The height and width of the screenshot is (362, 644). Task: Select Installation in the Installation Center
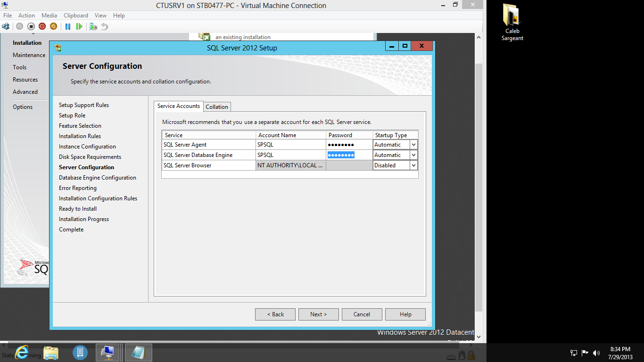click(27, 43)
